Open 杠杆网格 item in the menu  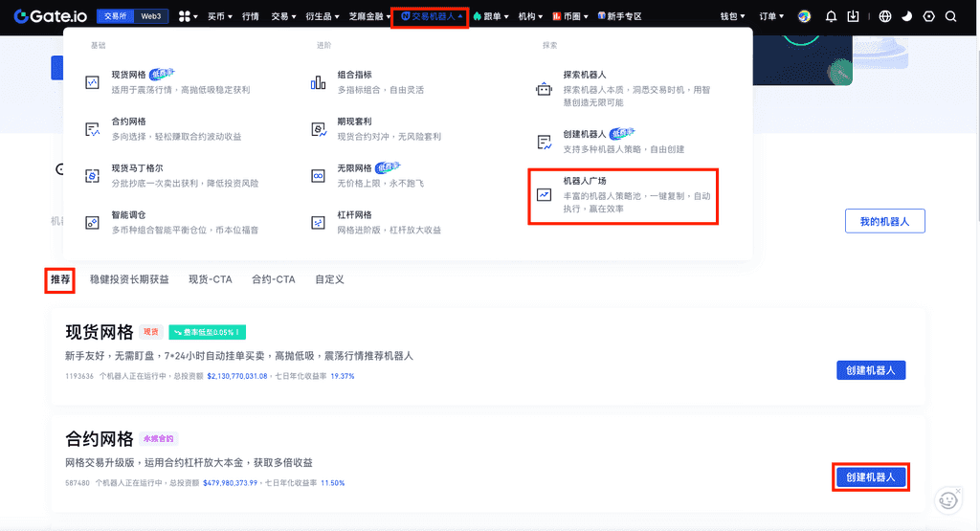[376, 222]
